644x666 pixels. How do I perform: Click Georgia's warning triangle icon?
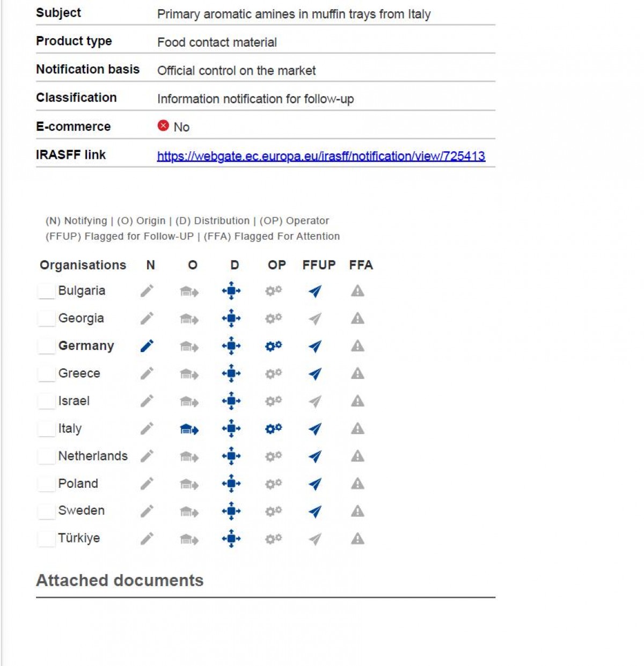357,319
